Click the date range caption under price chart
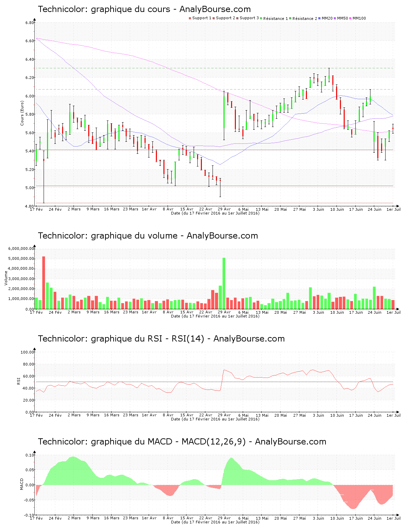The width and height of the screenshot is (412, 532). click(x=215, y=213)
